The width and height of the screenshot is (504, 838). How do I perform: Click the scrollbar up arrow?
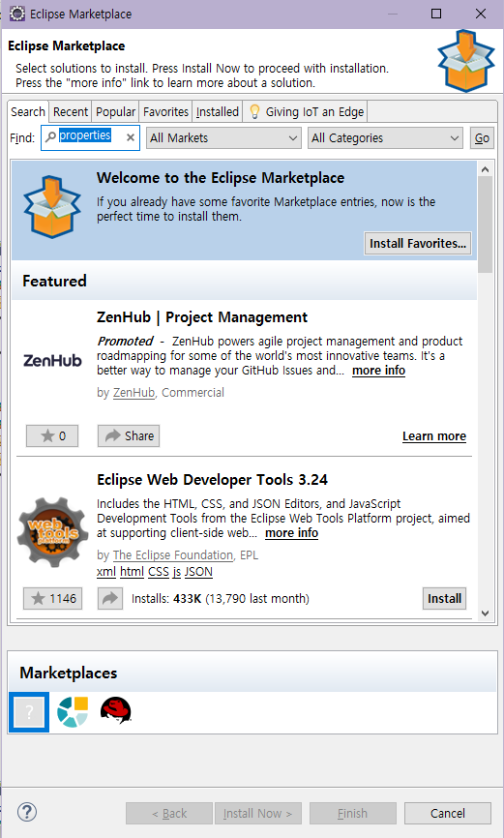pyautogui.click(x=485, y=169)
